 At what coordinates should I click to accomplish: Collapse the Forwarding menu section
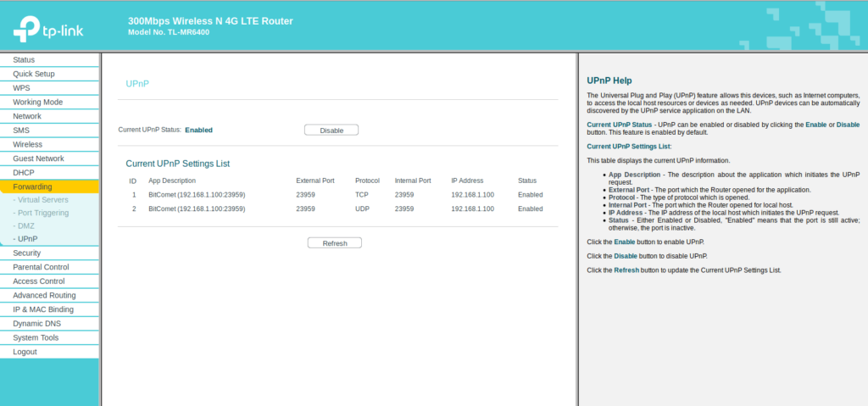coord(32,186)
